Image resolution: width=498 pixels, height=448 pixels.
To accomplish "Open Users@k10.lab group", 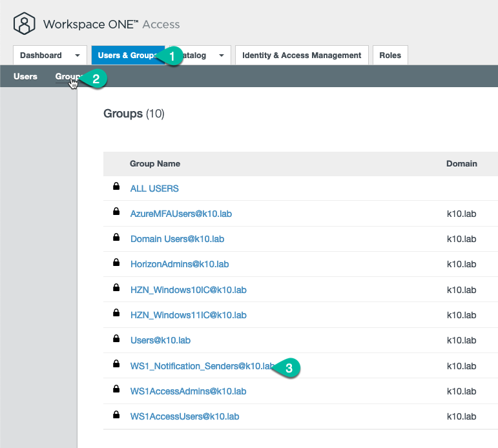I will coord(160,340).
